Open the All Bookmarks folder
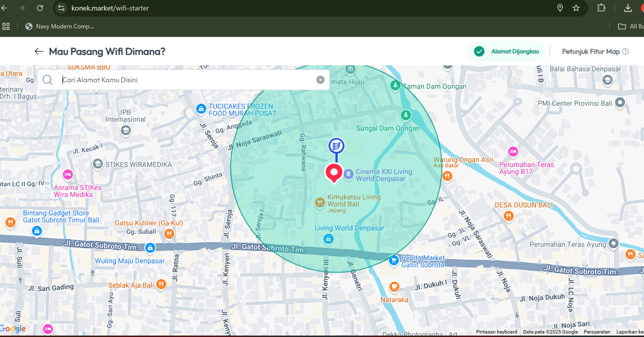The height and width of the screenshot is (337, 644). tap(631, 26)
